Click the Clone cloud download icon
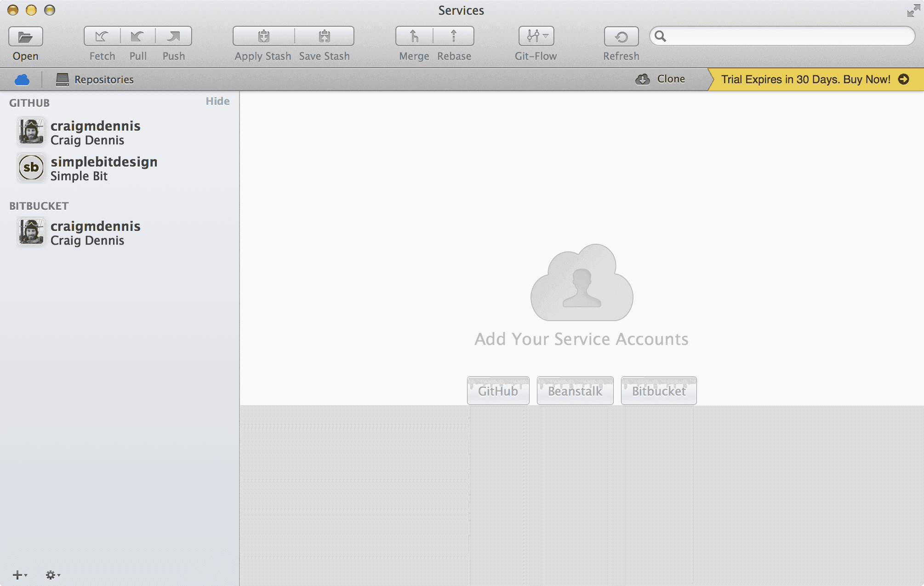The image size is (924, 586). (643, 79)
